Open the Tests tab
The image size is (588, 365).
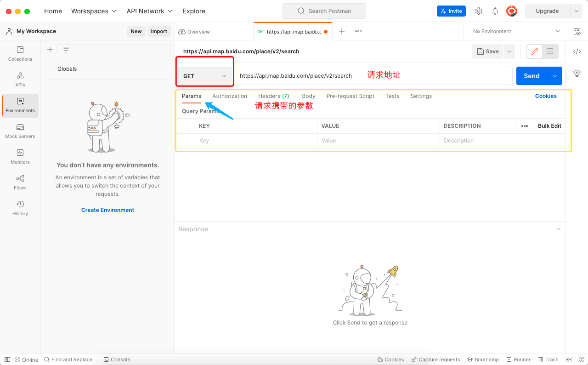(x=392, y=96)
